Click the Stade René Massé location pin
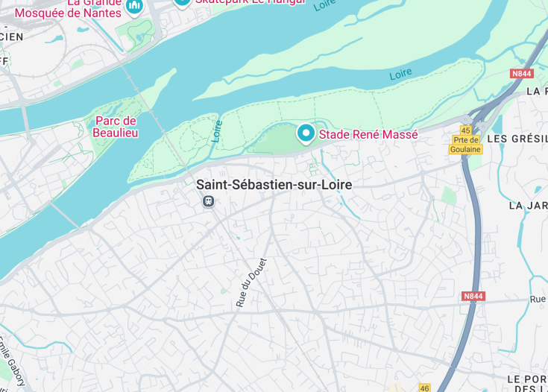The height and width of the screenshot is (392, 548). click(x=306, y=134)
